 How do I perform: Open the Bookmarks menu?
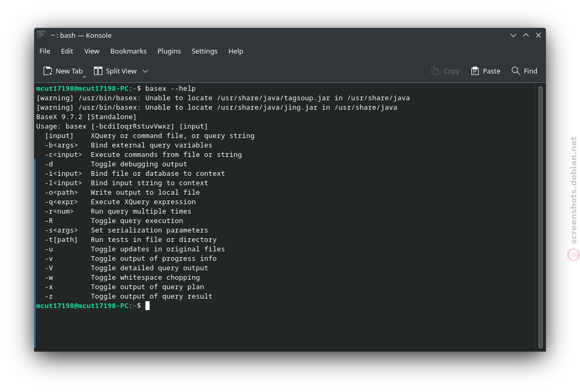[129, 51]
